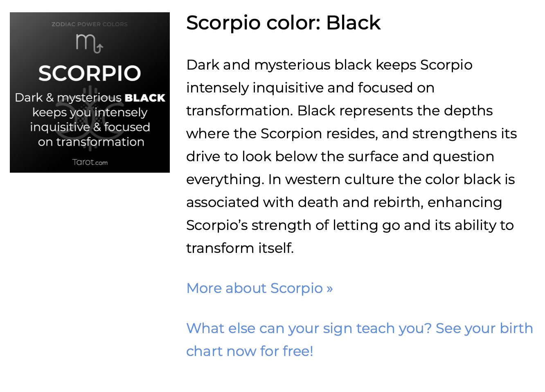Click the word Black in the heading
This screenshot has width=545, height=392.
click(x=353, y=23)
